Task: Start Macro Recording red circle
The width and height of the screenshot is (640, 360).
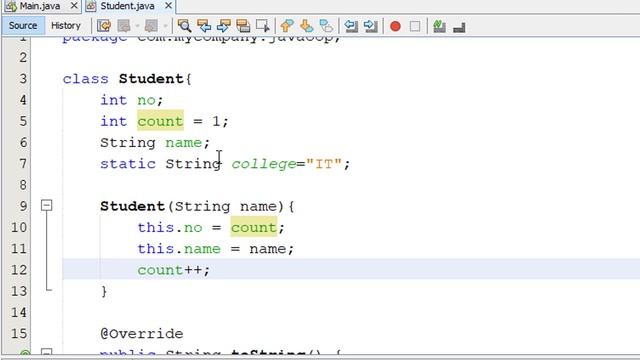Action: 395,27
